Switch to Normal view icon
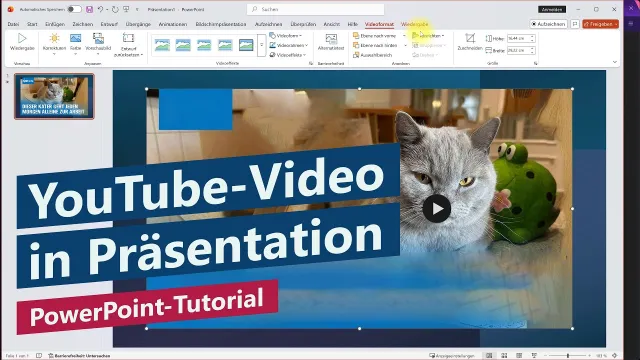 (x=489, y=356)
